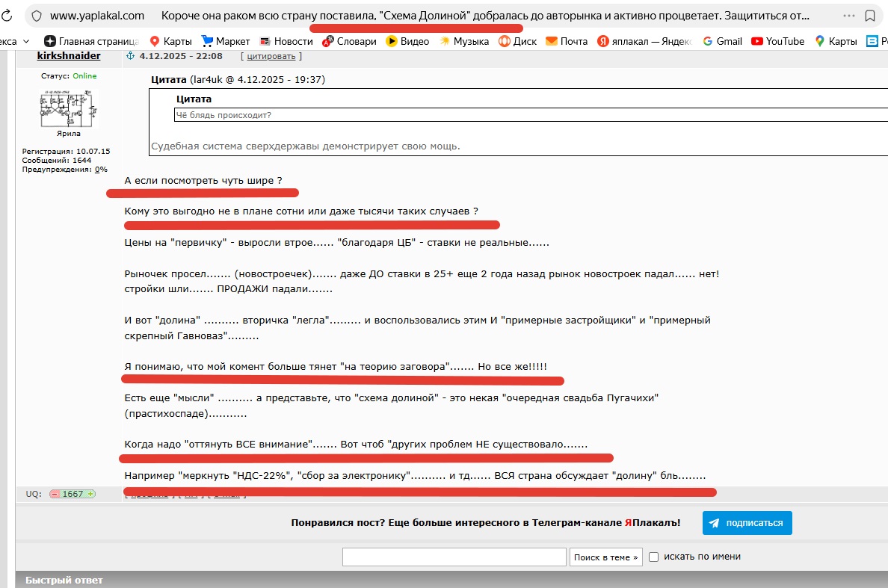
Task: Click the anchor permalink icon by the post date
Action: pos(130,55)
